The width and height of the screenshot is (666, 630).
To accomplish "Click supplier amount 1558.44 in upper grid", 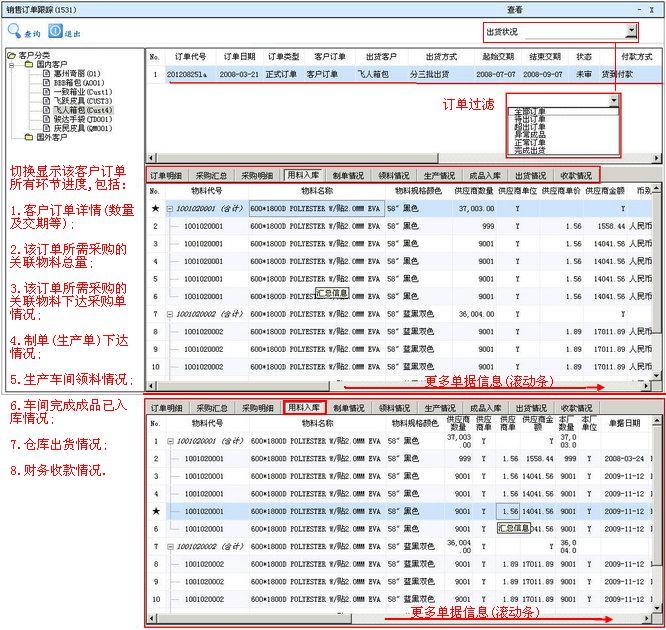I will 611,226.
